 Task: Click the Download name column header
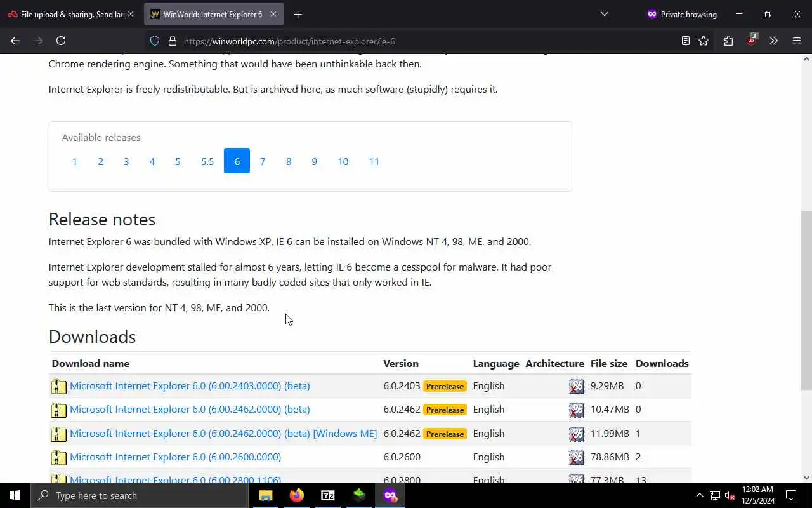(91, 363)
